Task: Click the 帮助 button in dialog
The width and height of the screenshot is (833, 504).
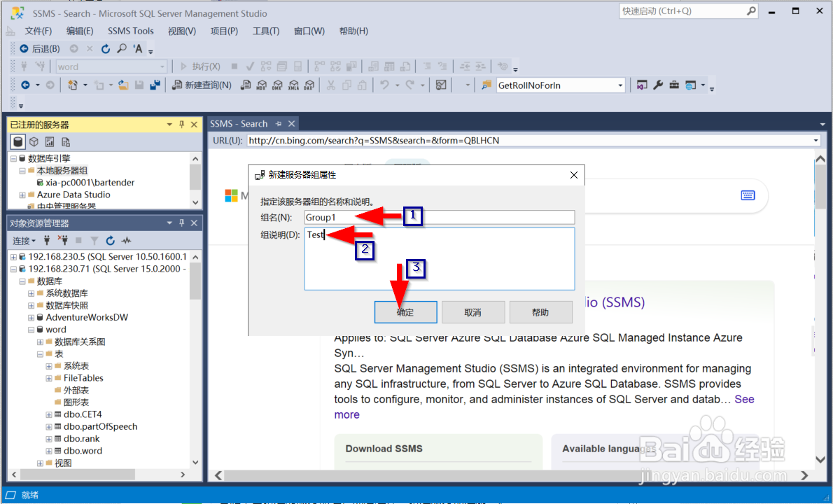Action: coord(540,312)
